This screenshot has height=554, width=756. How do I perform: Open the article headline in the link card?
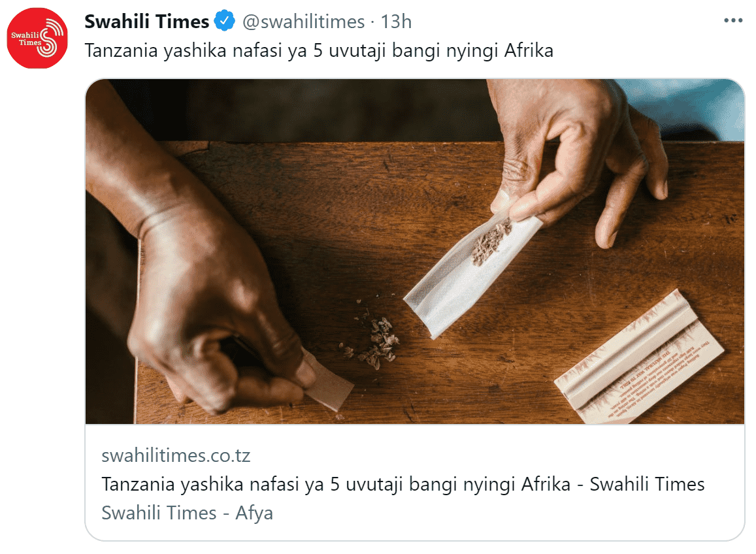coord(403,484)
